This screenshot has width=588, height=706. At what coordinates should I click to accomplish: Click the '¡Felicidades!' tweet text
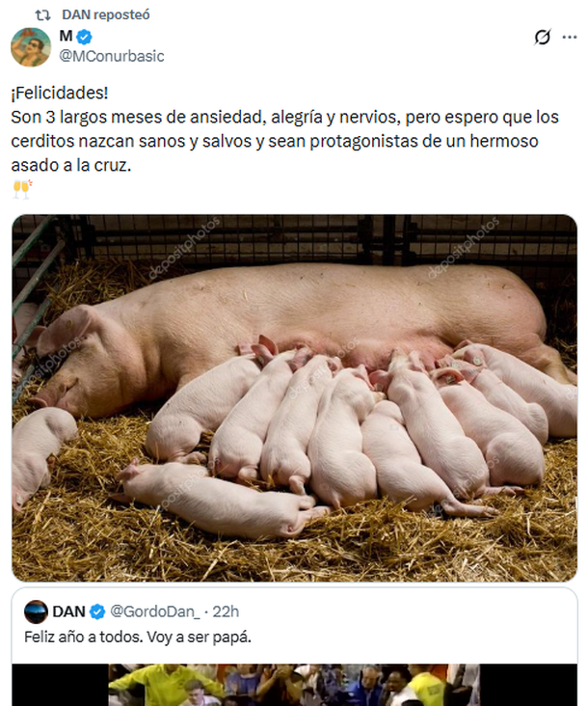60,94
